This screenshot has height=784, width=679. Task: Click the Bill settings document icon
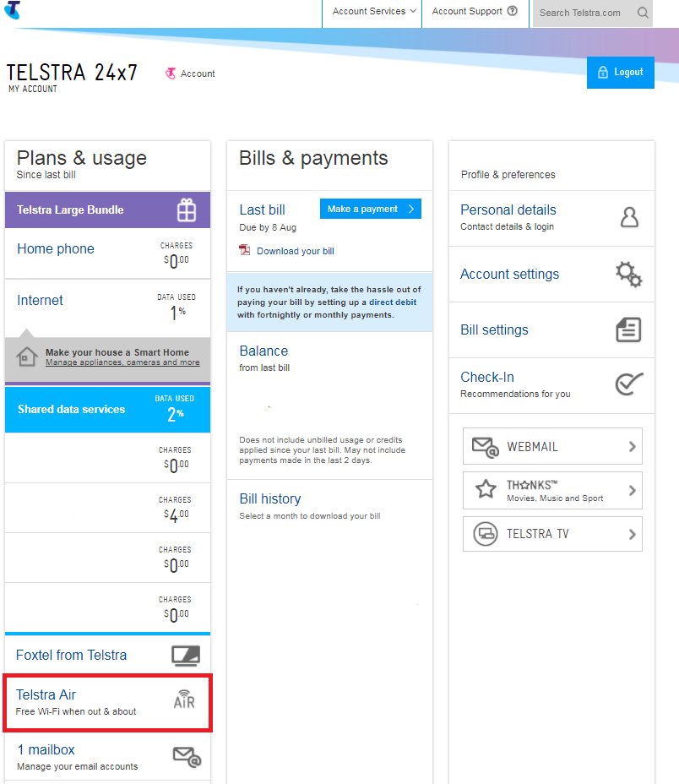pos(628,329)
